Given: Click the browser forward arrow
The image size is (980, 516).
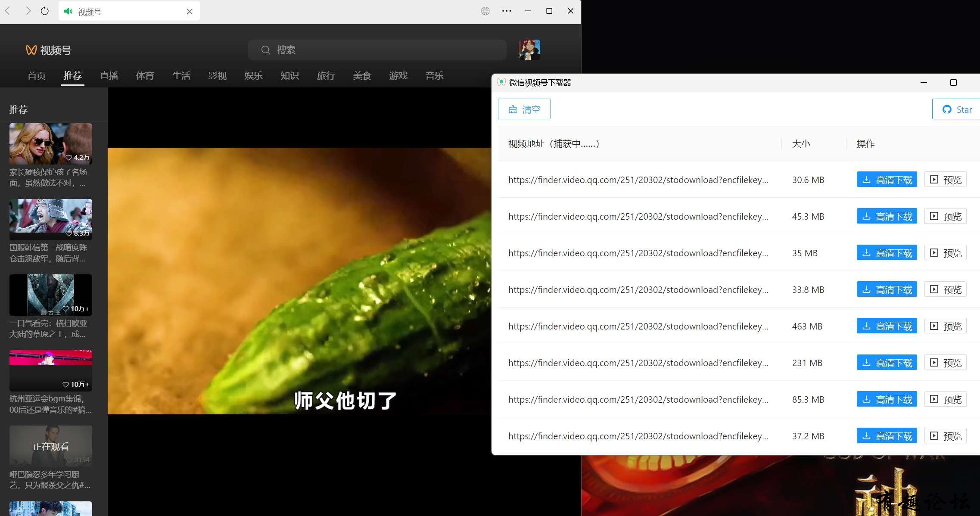Looking at the screenshot, I should (28, 11).
